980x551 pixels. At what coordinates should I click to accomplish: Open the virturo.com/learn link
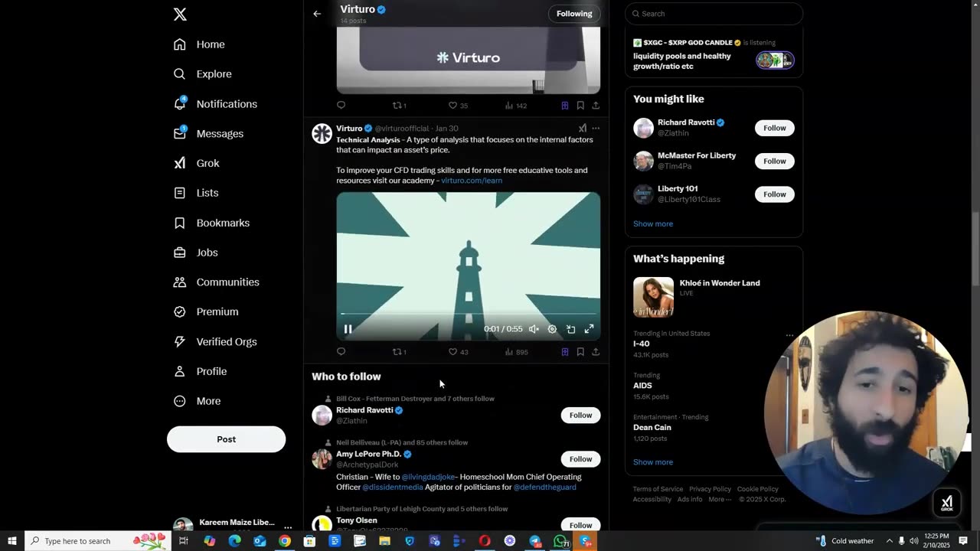pos(472,181)
